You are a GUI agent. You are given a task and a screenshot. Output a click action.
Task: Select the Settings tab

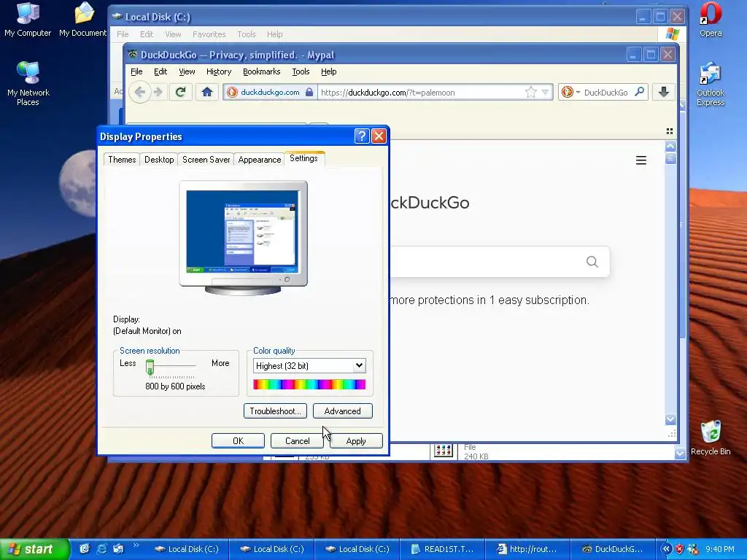pyautogui.click(x=304, y=158)
